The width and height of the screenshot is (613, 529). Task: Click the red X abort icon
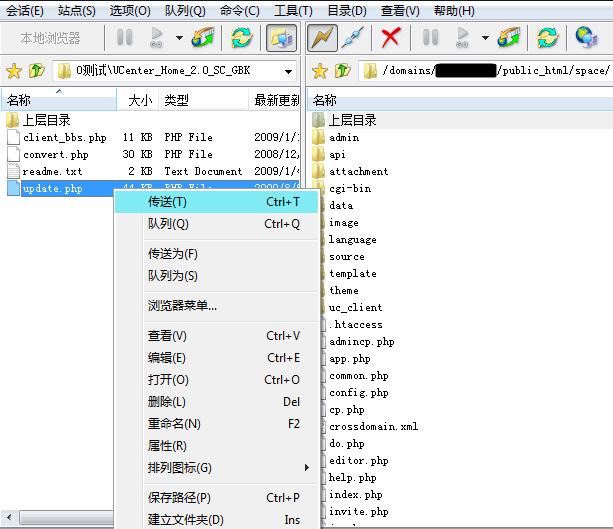pos(391,39)
